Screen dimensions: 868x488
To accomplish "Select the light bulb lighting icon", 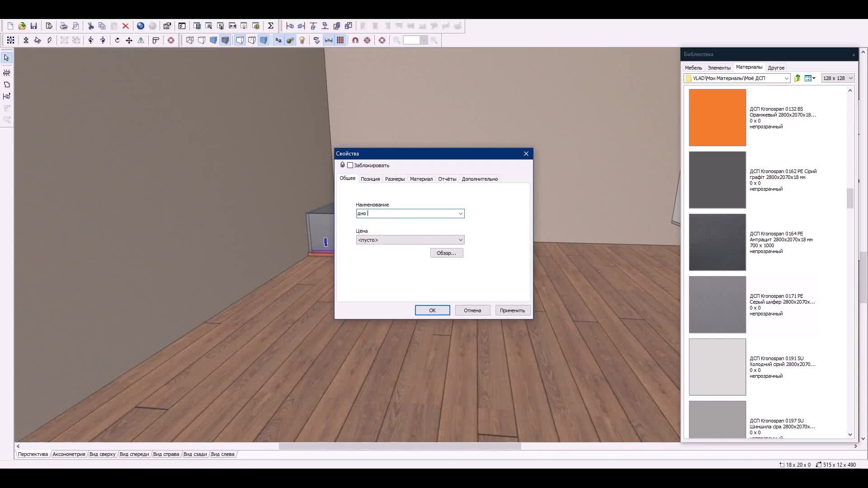I will pos(302,40).
